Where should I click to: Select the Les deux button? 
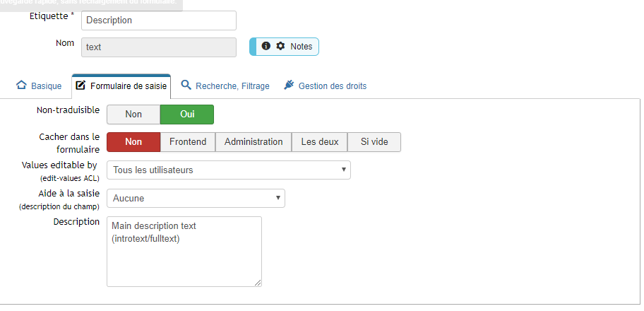pos(320,142)
